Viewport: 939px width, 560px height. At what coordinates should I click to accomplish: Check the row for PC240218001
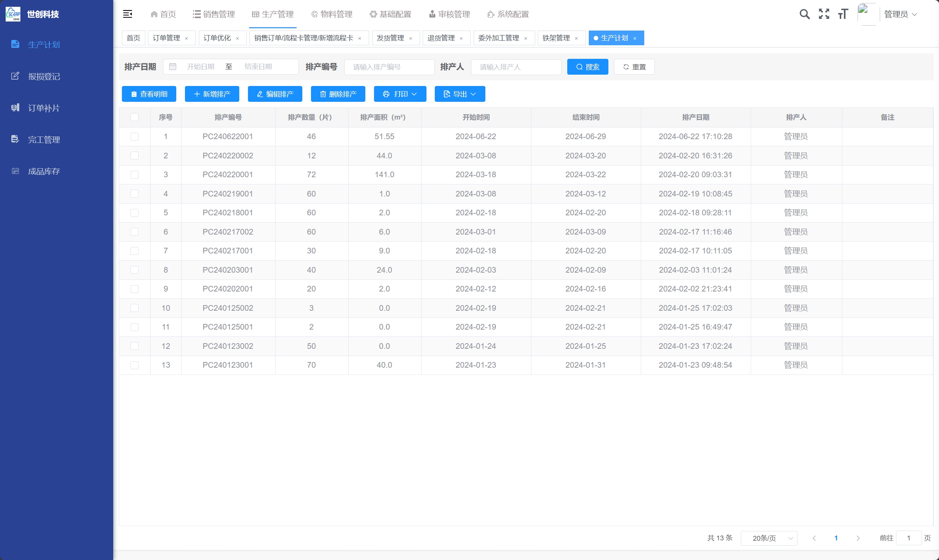(x=134, y=213)
